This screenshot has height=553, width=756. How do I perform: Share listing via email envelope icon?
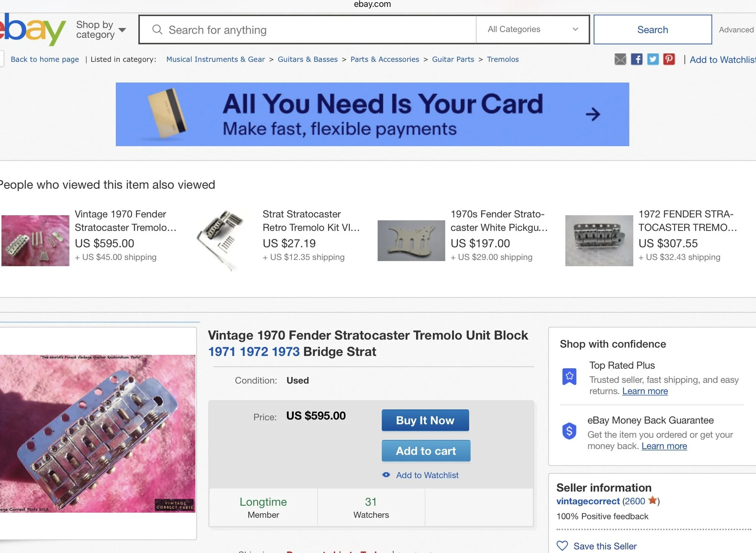[x=620, y=59]
